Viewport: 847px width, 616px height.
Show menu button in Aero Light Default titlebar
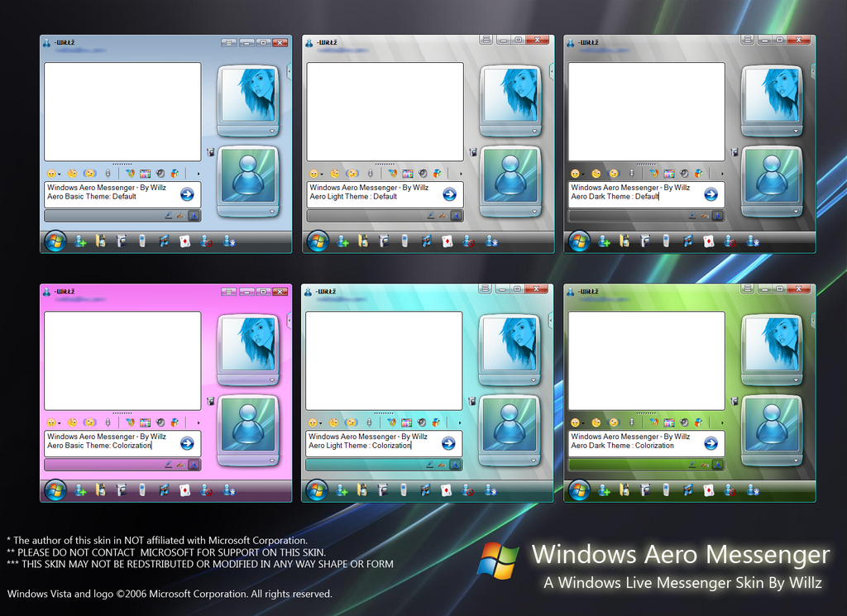[x=486, y=40]
